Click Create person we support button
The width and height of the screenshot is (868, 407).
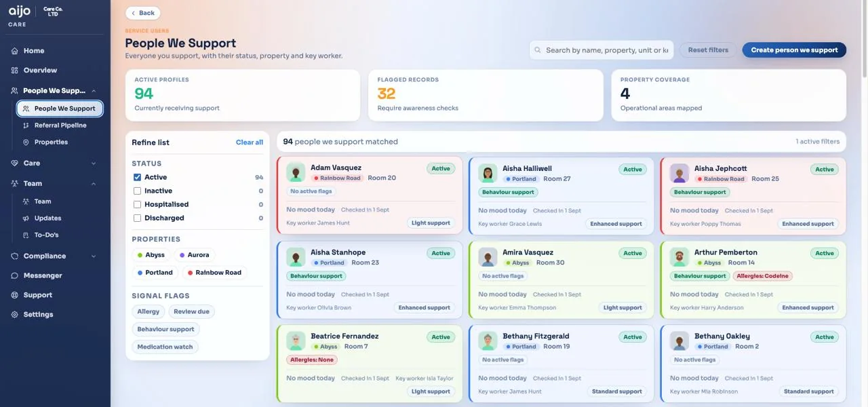794,50
